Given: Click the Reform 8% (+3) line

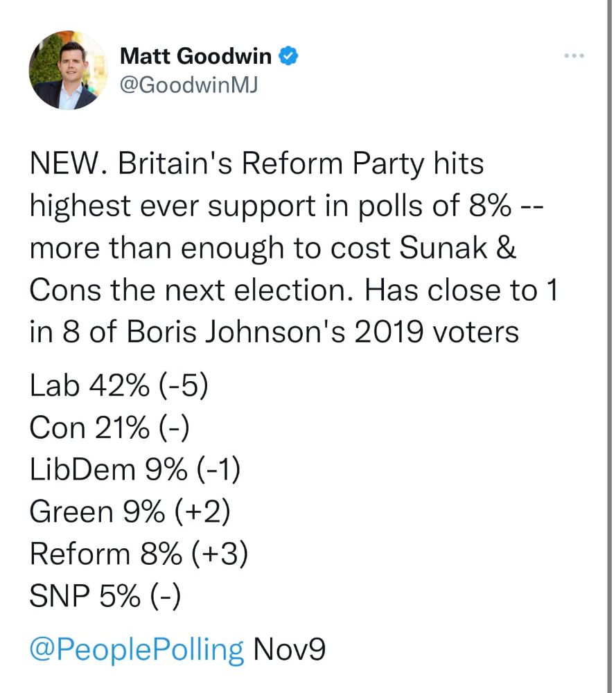Looking at the screenshot, I should [139, 553].
